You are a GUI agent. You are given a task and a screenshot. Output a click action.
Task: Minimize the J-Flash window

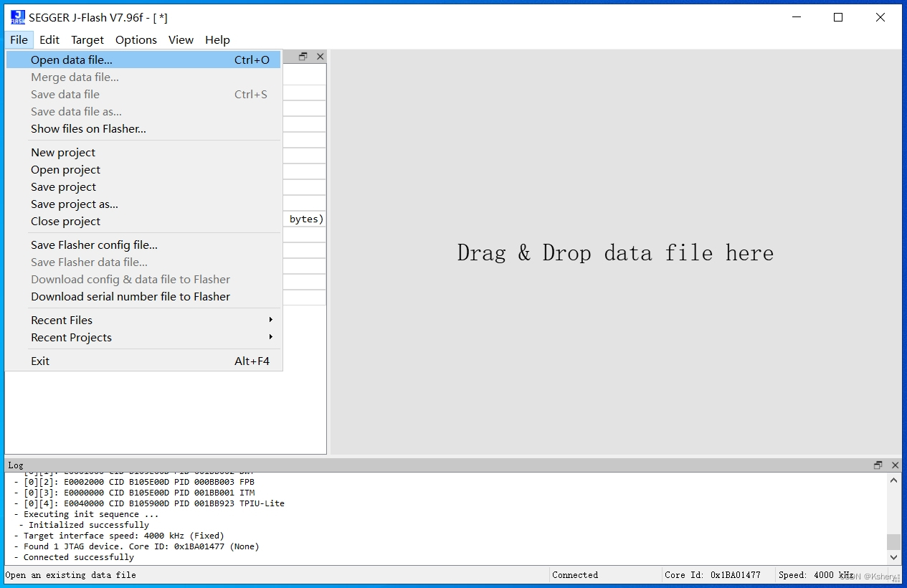[796, 17]
